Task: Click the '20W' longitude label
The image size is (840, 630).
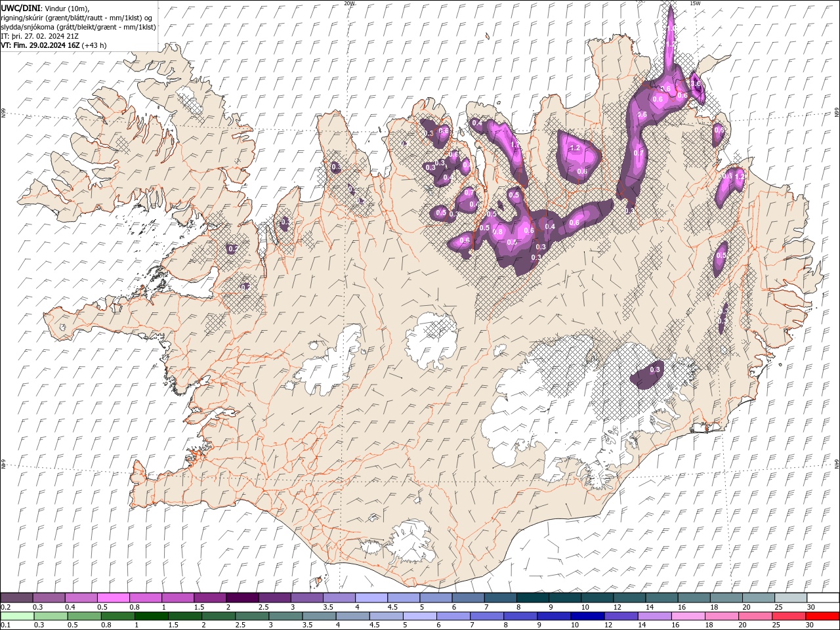Action: 349,3
